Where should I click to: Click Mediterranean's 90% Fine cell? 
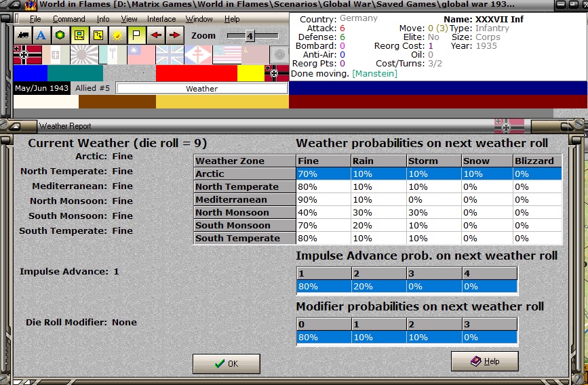click(324, 199)
